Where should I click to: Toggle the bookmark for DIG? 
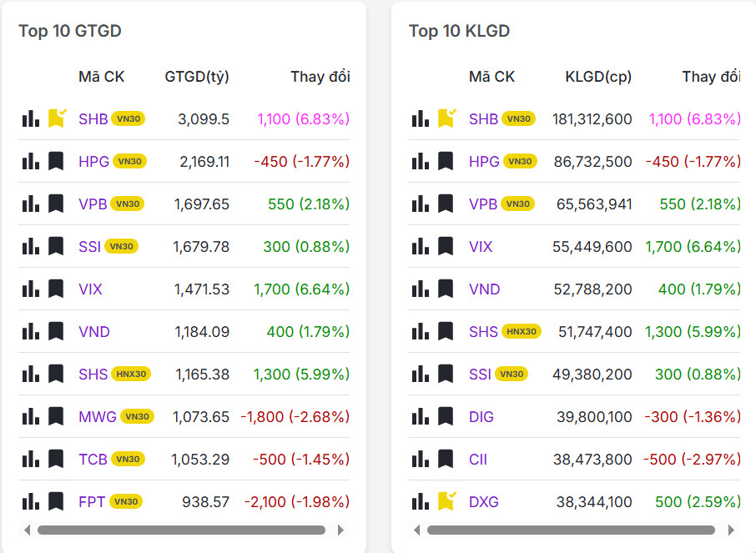(x=446, y=416)
